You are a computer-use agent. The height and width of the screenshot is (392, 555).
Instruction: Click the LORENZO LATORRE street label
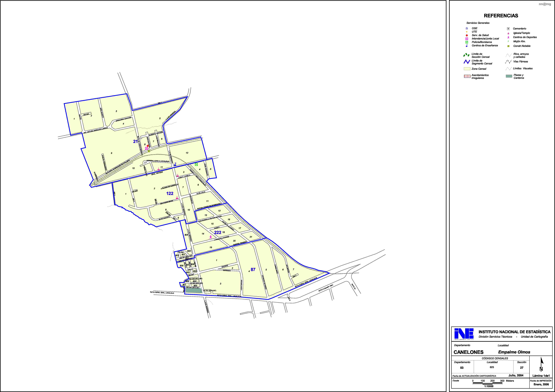tap(222, 238)
